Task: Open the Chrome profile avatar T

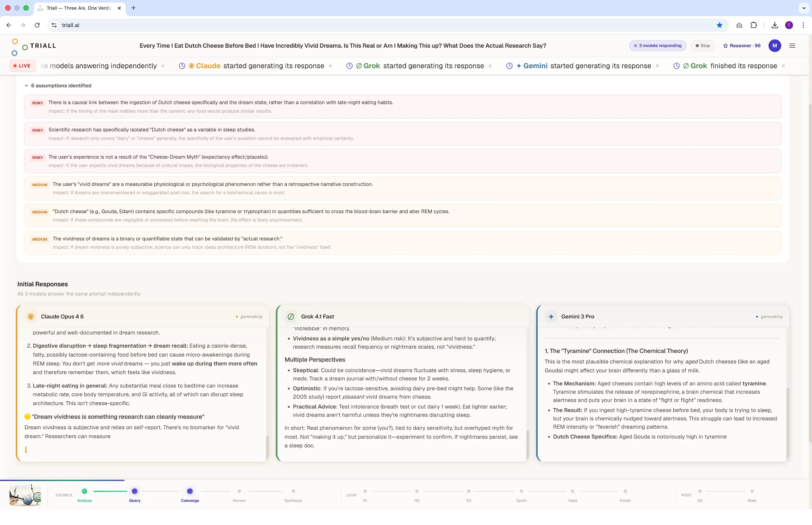Action: [789, 25]
